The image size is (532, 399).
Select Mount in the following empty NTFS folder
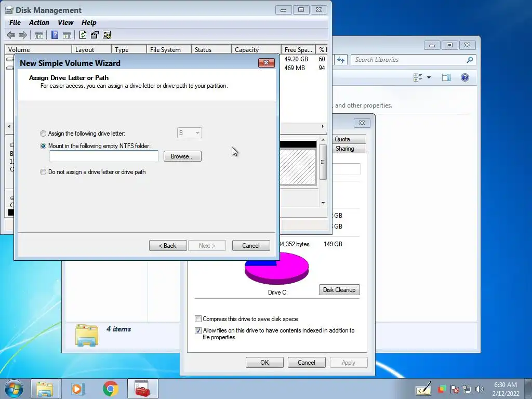click(x=43, y=146)
